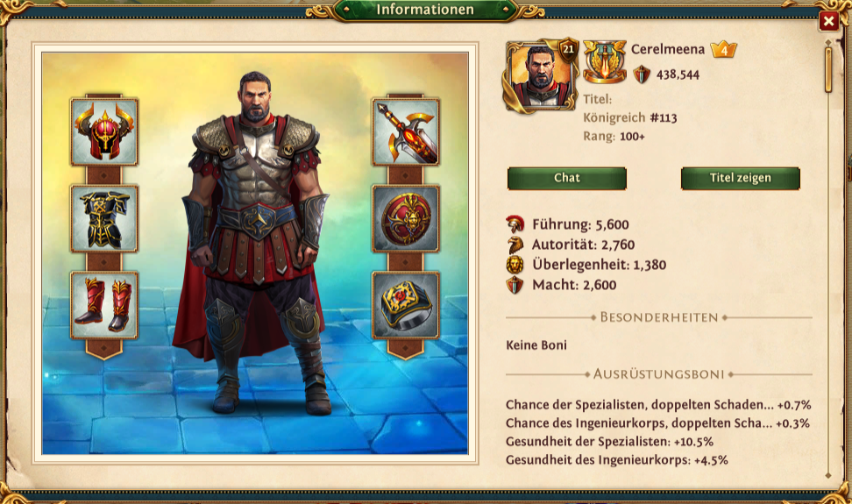Select the horned helmet equipment slot

tap(104, 132)
